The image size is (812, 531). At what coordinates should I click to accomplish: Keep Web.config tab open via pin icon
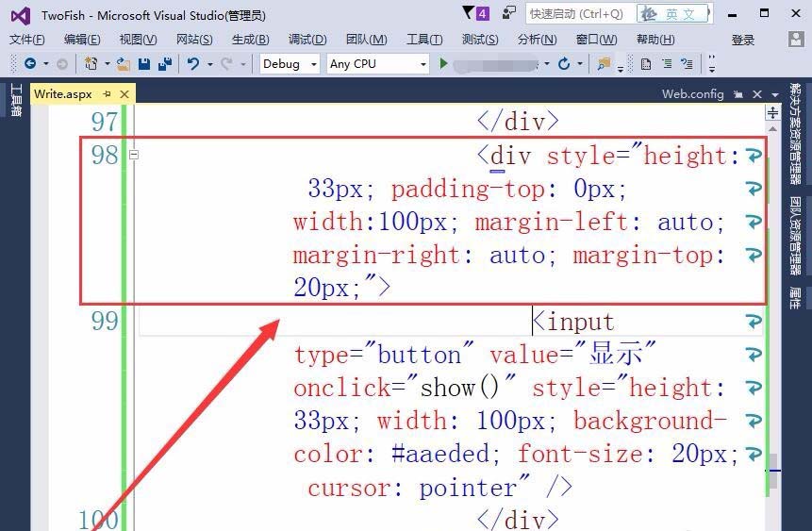tap(737, 94)
